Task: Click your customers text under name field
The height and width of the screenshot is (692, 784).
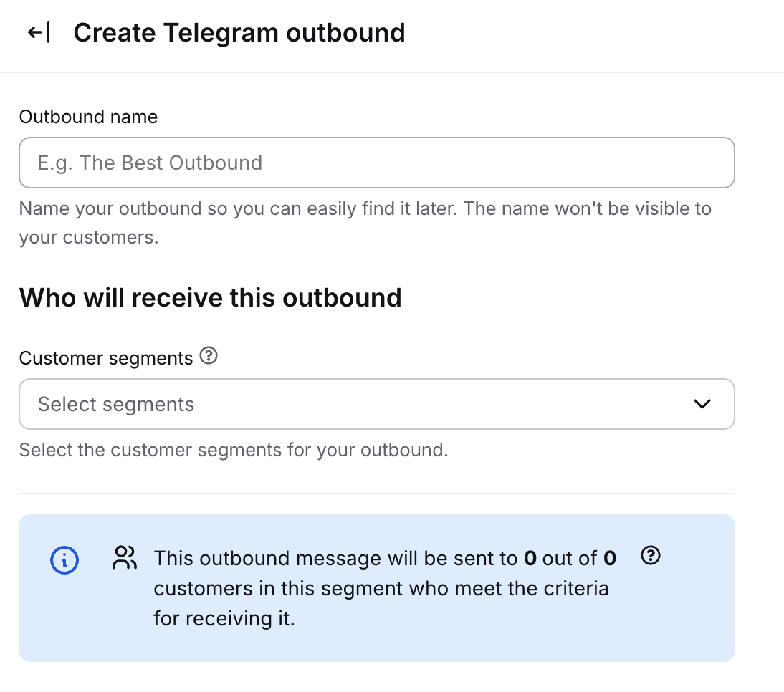Action: pos(88,238)
